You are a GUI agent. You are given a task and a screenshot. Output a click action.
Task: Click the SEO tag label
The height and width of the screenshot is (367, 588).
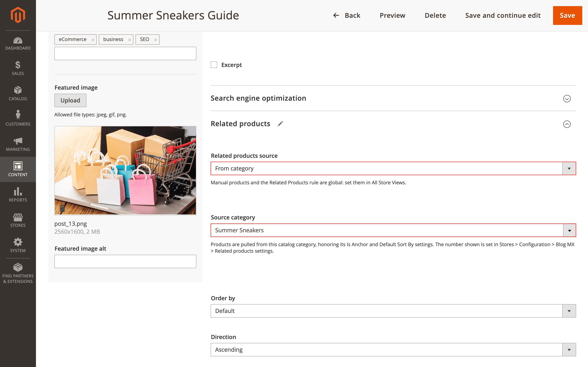click(x=144, y=39)
